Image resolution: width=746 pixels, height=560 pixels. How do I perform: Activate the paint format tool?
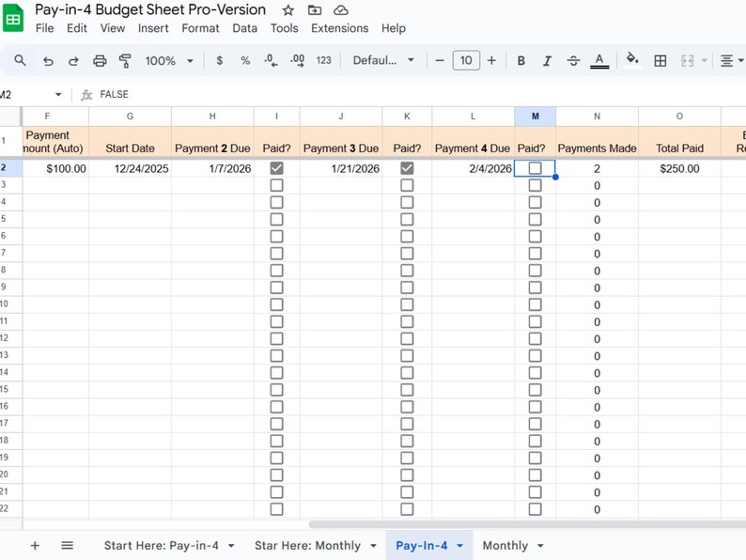pos(125,61)
